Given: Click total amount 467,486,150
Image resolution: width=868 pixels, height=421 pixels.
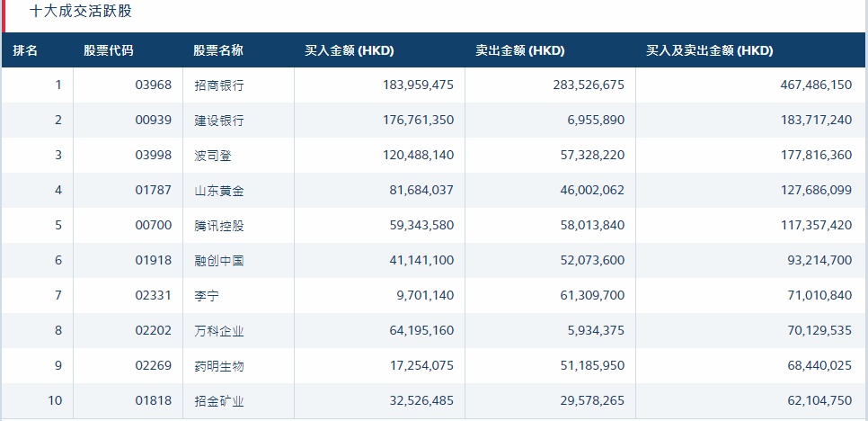Looking at the screenshot, I should (816, 85).
